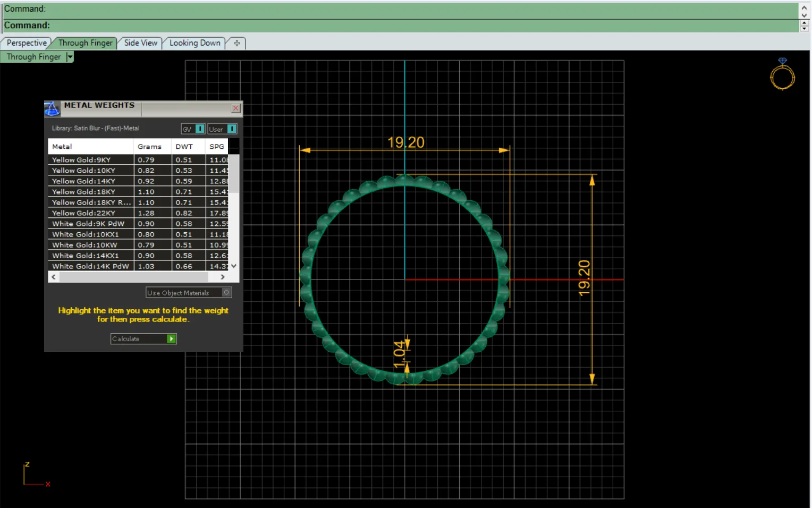Click the left arrow of horizontal scrollbar
Viewport: 812px width, 508px height.
tap(54, 277)
